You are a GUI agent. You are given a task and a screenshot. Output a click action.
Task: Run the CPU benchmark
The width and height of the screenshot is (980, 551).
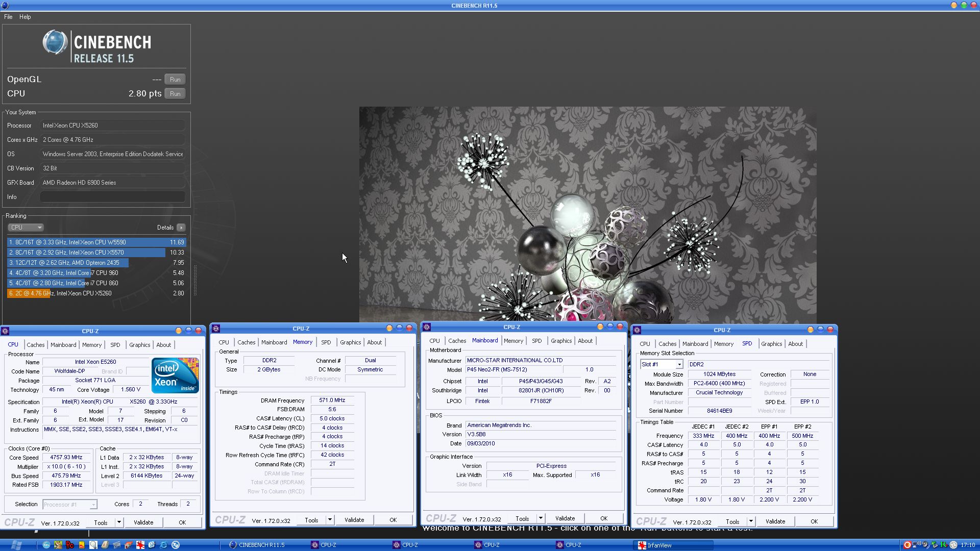click(x=175, y=94)
